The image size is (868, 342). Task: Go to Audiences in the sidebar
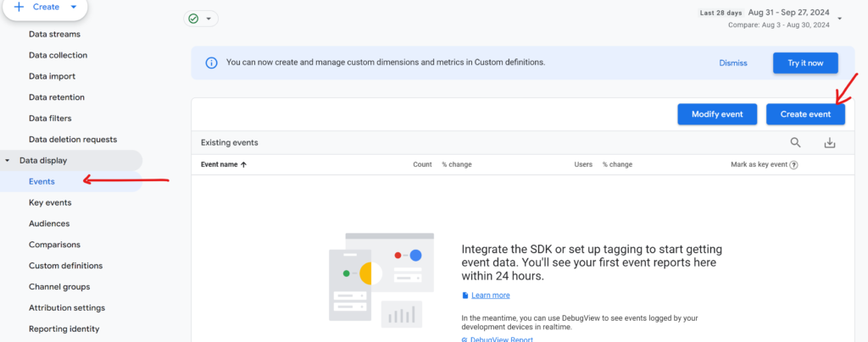tap(49, 223)
